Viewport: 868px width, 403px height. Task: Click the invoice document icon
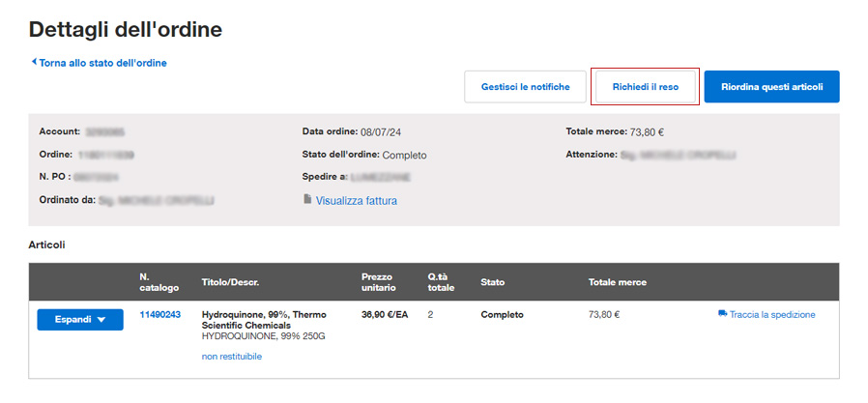pos(307,199)
